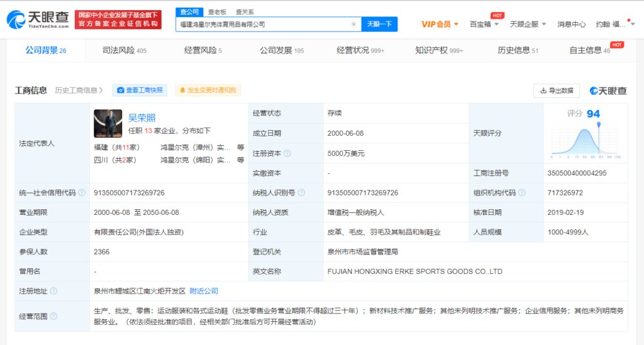This screenshot has height=345, width=644.
Task: Click the TianYanCha logo
Action: click(x=38, y=19)
